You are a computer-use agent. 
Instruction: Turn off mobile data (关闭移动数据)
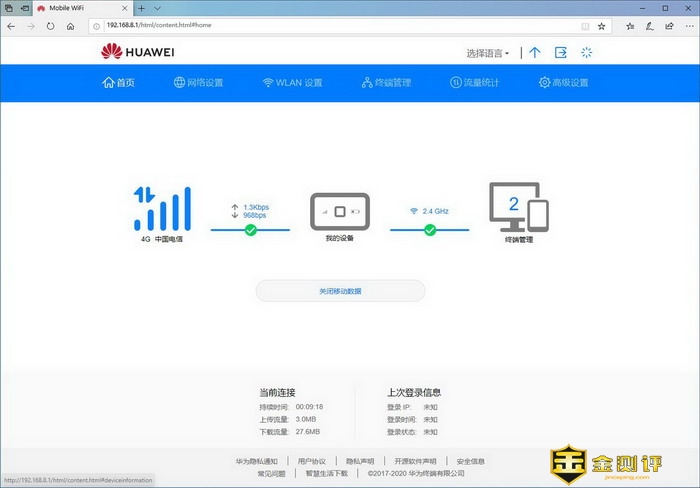[340, 291]
